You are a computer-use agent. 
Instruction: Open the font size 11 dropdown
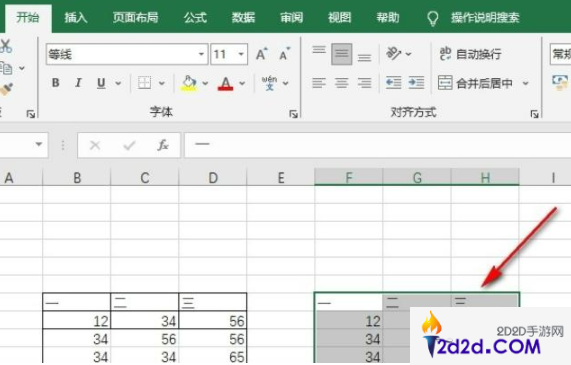click(x=241, y=54)
